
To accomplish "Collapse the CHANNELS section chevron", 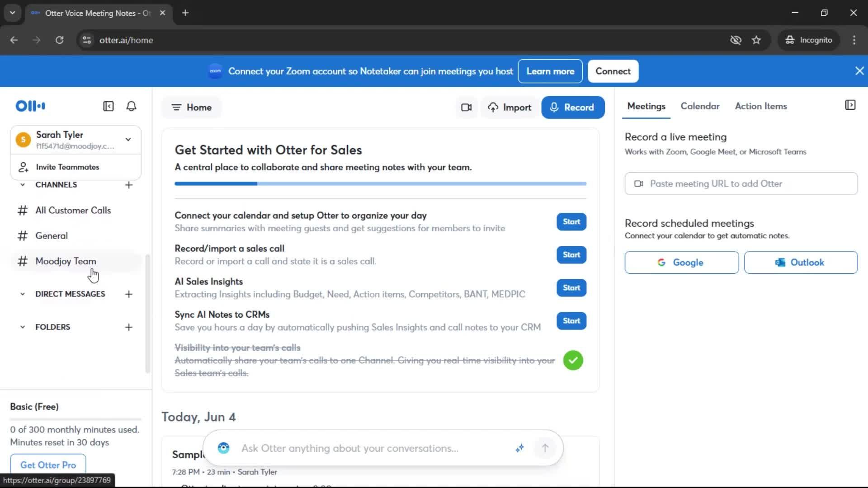I will [23, 185].
